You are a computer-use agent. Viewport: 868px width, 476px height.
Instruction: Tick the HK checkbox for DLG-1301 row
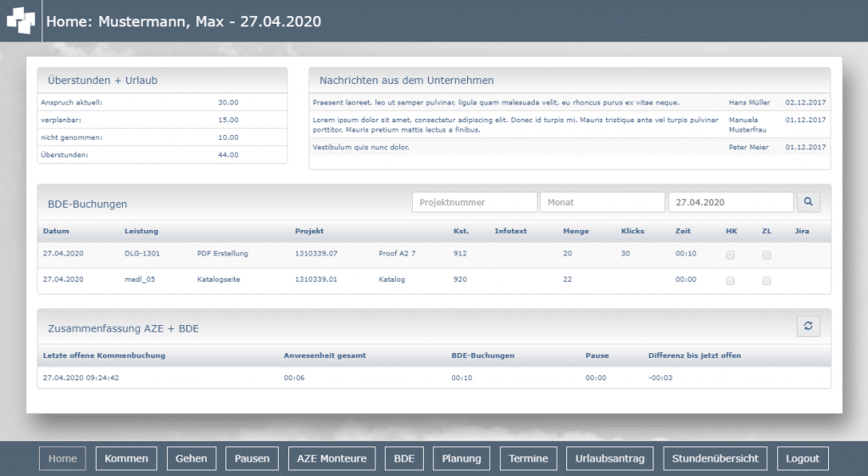[730, 255]
